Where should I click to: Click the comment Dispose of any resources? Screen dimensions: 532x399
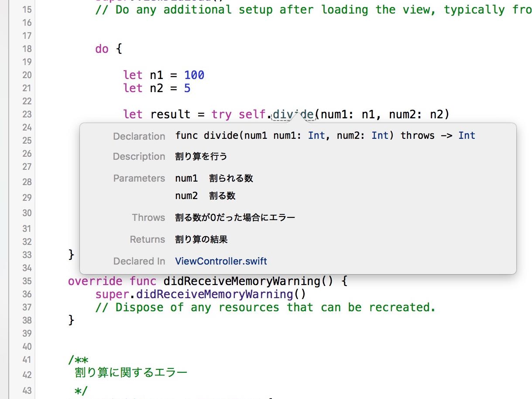[x=265, y=307]
